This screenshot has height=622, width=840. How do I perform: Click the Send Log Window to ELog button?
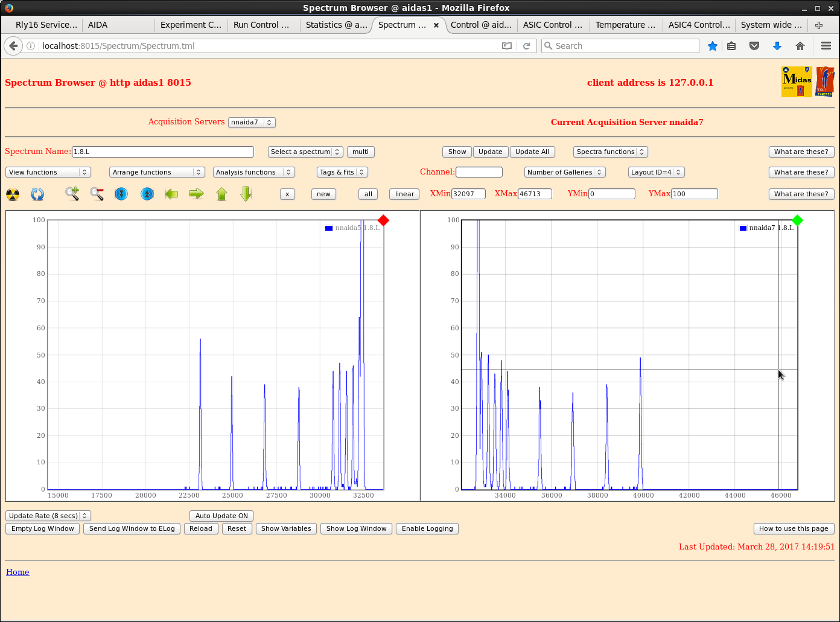point(132,528)
